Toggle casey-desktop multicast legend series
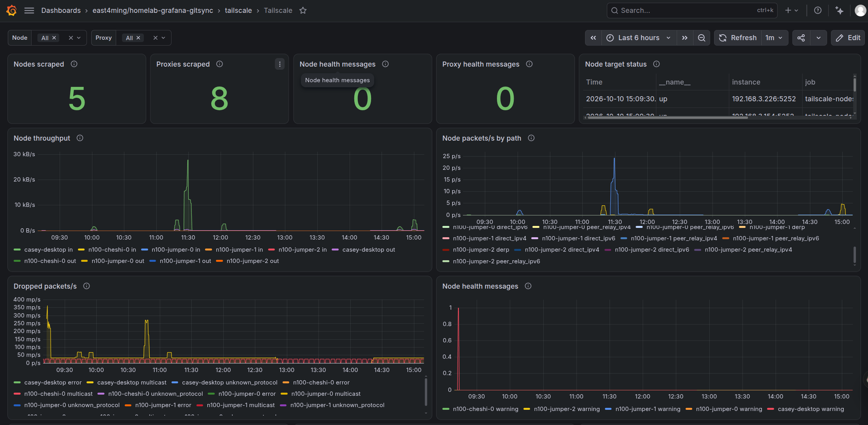This screenshot has width=868, height=425. tap(132, 383)
